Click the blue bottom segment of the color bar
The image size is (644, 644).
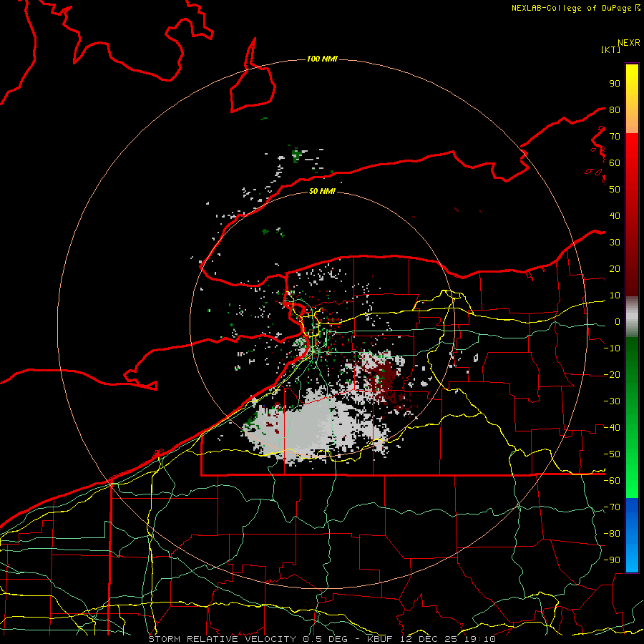point(632,535)
